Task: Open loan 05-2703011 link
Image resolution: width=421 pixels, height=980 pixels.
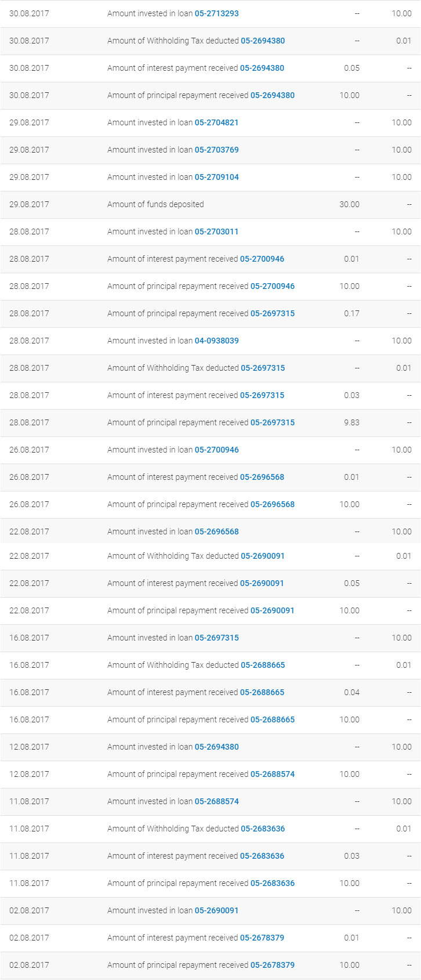Action: pos(216,232)
